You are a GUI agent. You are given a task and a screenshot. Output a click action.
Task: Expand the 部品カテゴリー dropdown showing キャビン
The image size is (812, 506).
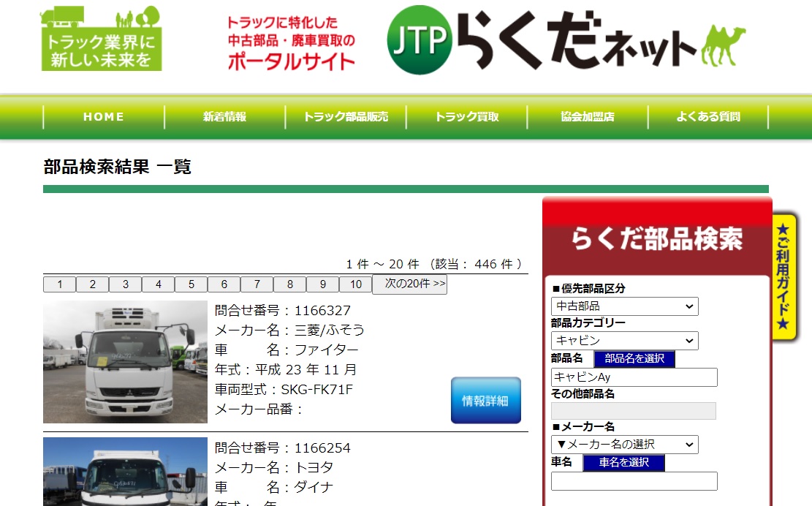click(624, 341)
